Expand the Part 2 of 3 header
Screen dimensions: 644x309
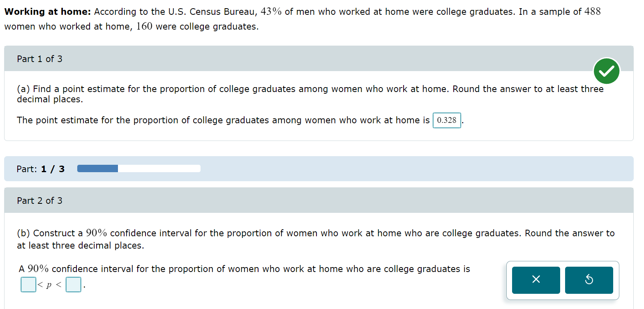[40, 201]
